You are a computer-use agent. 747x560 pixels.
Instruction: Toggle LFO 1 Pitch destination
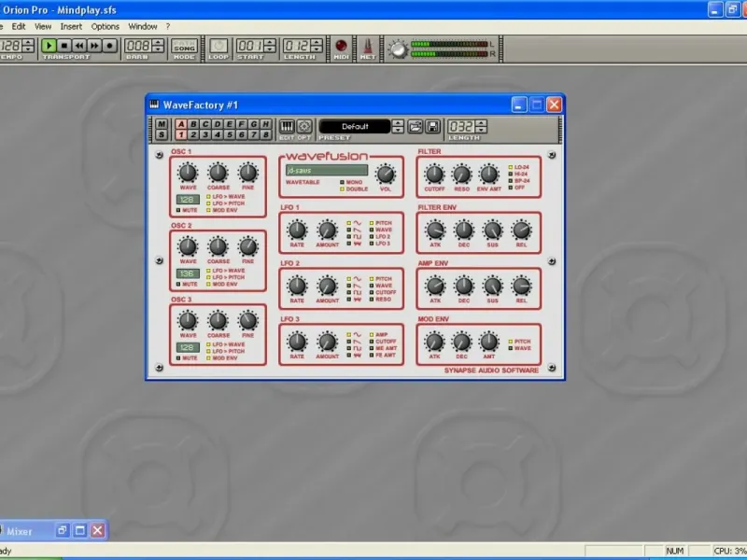(x=370, y=224)
